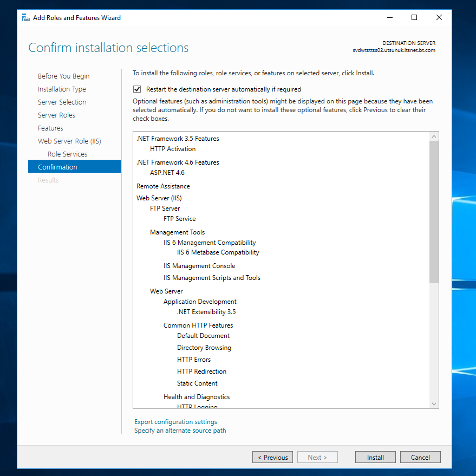
Task: Click 'ASP.NET 4.6' entry
Action: click(x=167, y=173)
